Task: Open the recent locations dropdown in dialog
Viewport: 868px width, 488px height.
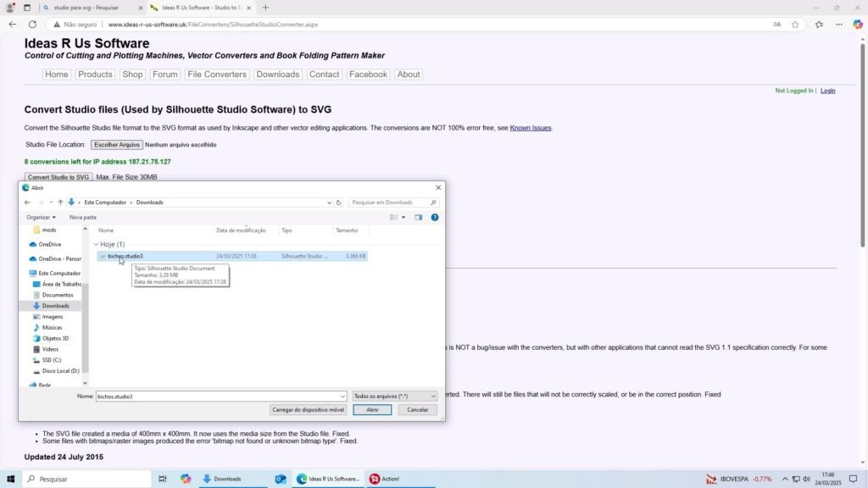Action: pos(51,202)
